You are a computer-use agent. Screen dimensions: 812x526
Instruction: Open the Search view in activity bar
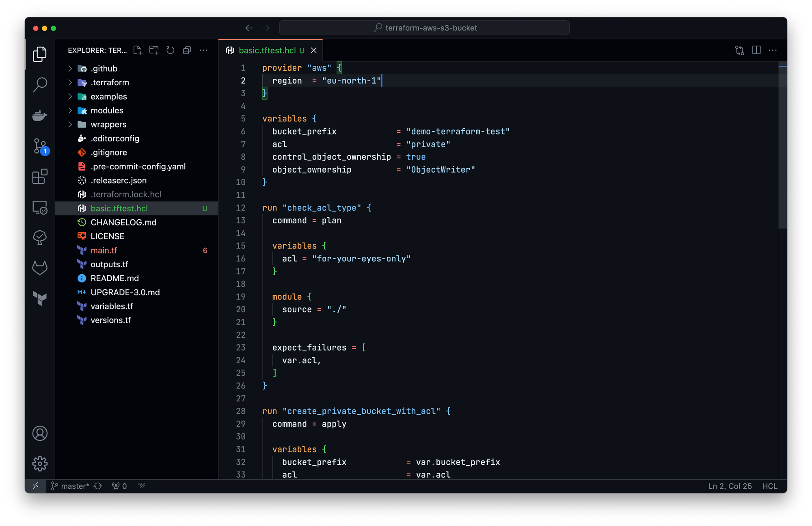[40, 84]
